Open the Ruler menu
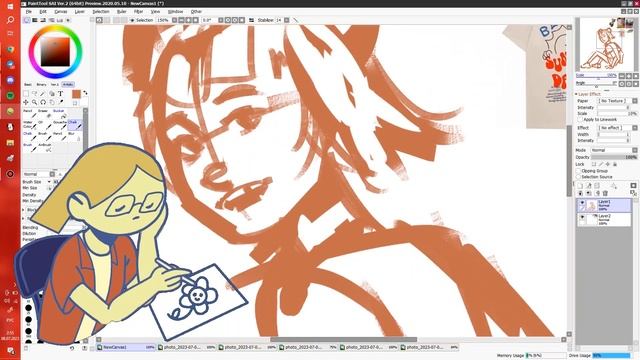Viewport: 640px width, 360px height. [x=122, y=12]
